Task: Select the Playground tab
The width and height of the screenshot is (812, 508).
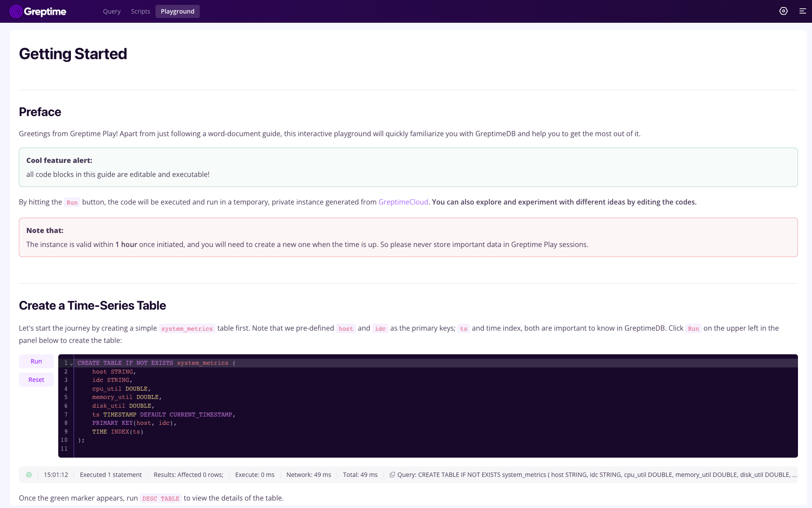Action: [177, 11]
